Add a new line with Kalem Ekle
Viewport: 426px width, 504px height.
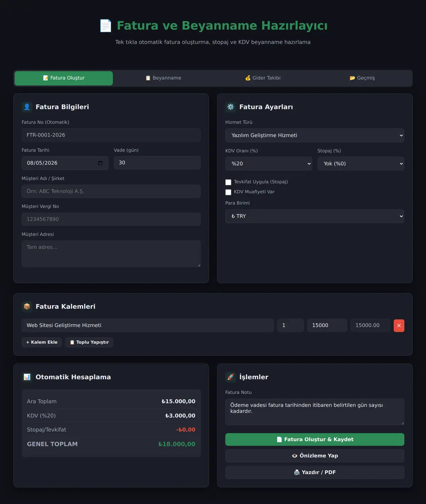(x=42, y=342)
